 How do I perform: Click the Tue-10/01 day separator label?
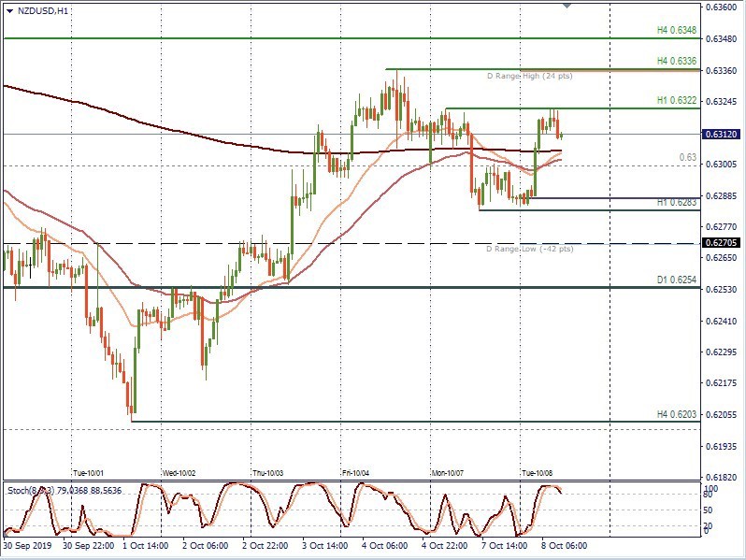89,473
